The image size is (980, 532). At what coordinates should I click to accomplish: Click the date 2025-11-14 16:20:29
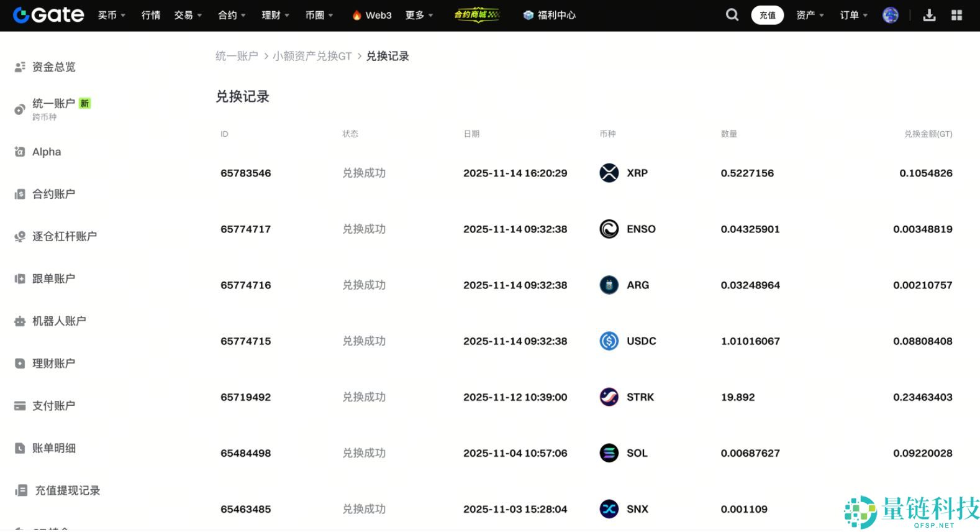pyautogui.click(x=515, y=173)
